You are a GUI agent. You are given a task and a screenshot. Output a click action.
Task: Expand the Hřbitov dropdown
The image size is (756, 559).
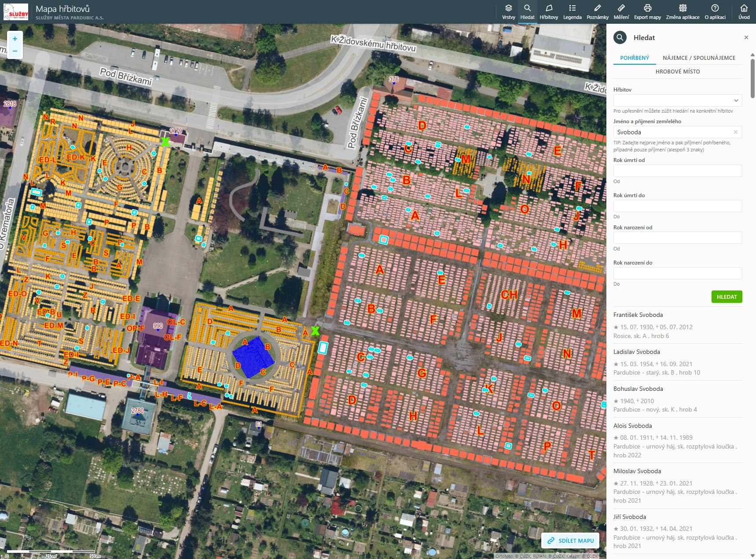677,100
